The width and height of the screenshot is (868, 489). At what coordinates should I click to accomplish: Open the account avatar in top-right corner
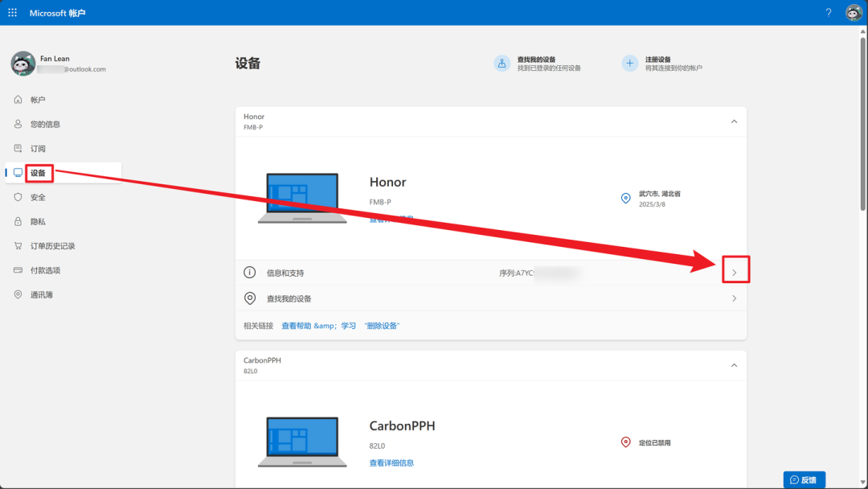854,12
